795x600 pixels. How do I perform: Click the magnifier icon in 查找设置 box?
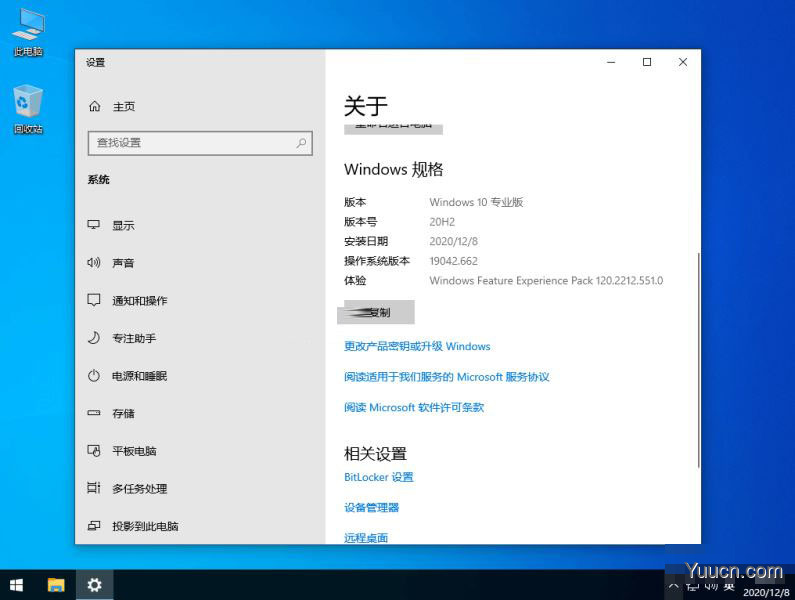point(301,143)
